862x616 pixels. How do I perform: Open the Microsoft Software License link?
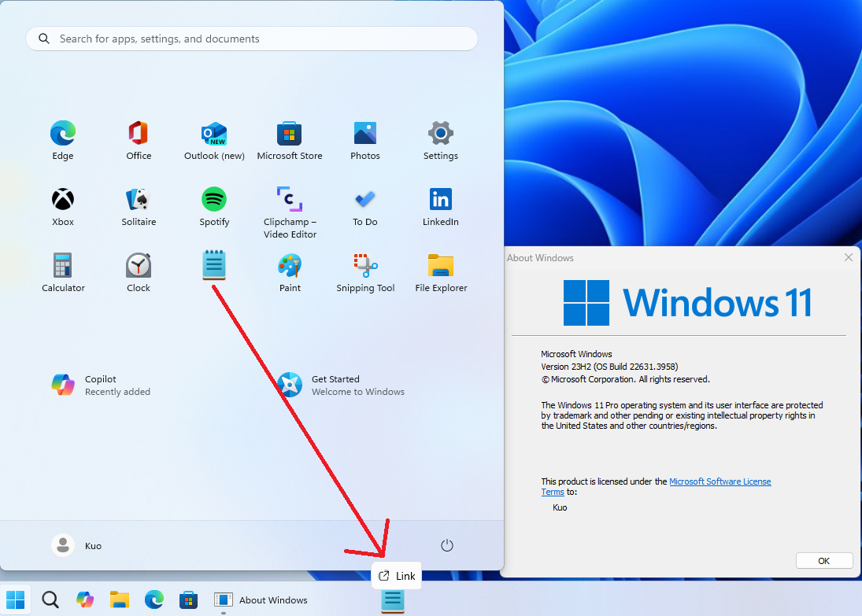click(x=720, y=481)
